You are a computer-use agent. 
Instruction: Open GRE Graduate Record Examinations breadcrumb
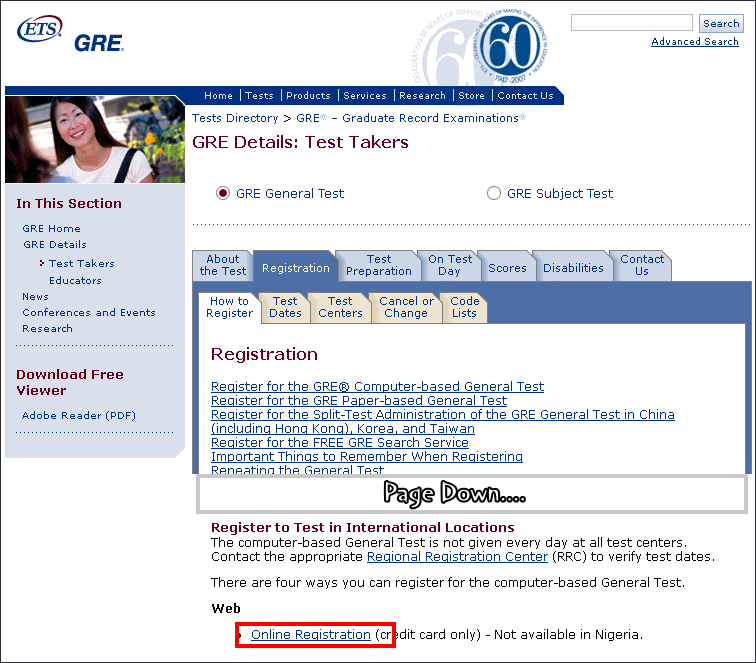(411, 118)
